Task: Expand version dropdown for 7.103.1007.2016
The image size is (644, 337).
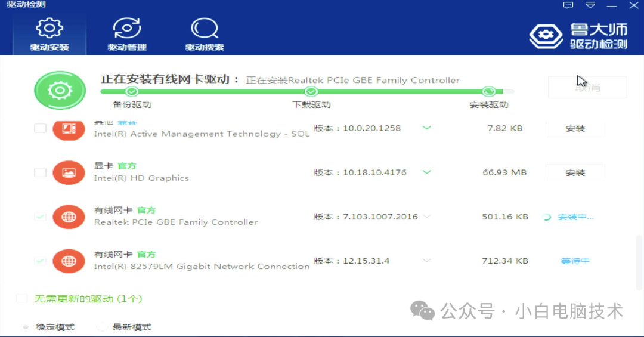Action: (427, 217)
